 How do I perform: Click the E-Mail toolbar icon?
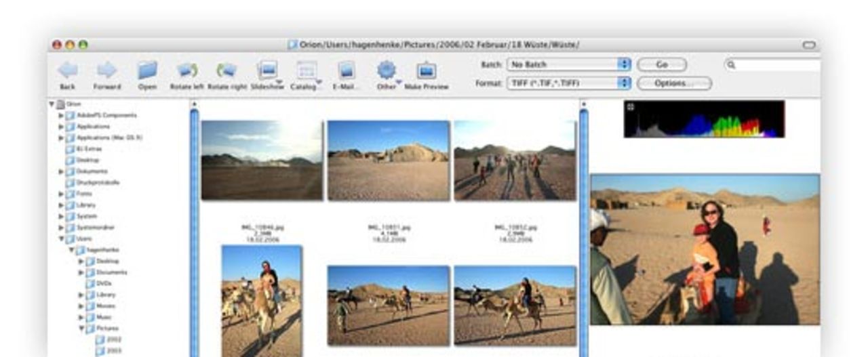[346, 70]
